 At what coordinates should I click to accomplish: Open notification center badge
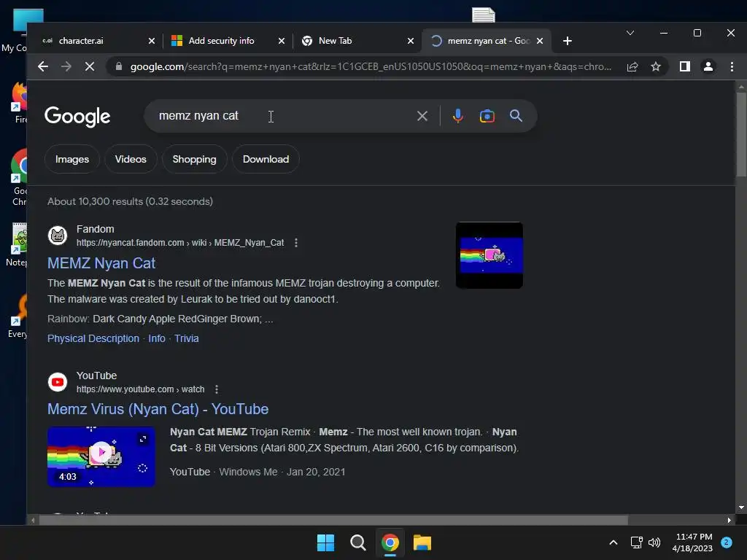tap(727, 542)
